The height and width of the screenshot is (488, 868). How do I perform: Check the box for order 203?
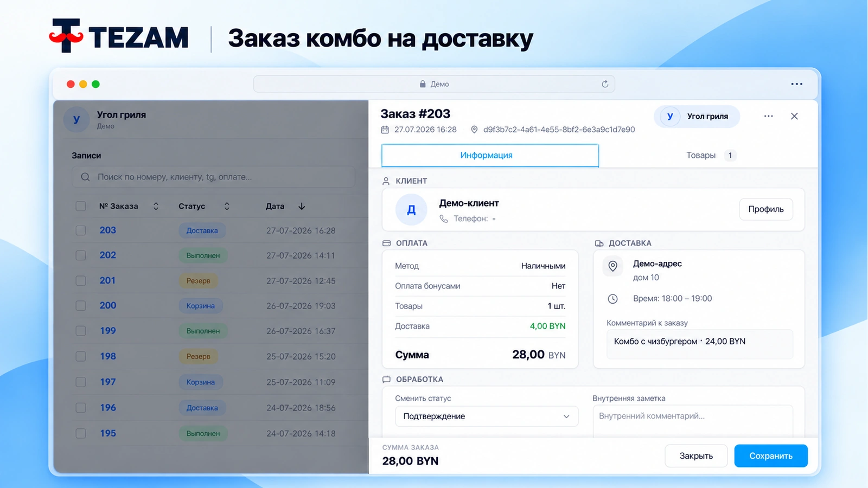tap(81, 230)
